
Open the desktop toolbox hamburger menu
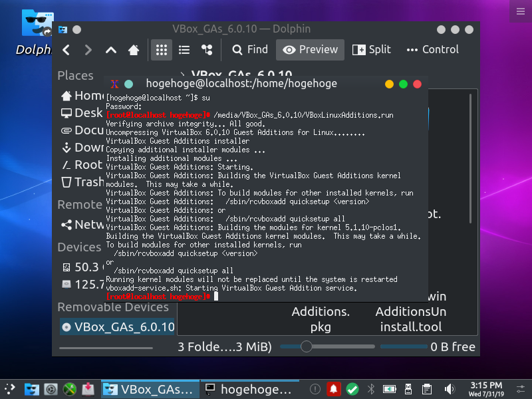tap(521, 11)
